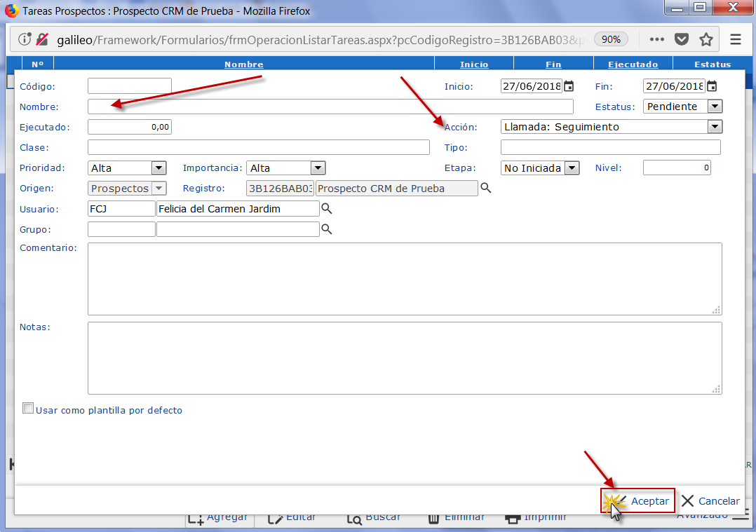The height and width of the screenshot is (532, 756).
Task: Open the Prioridad dropdown
Action: tap(158, 168)
